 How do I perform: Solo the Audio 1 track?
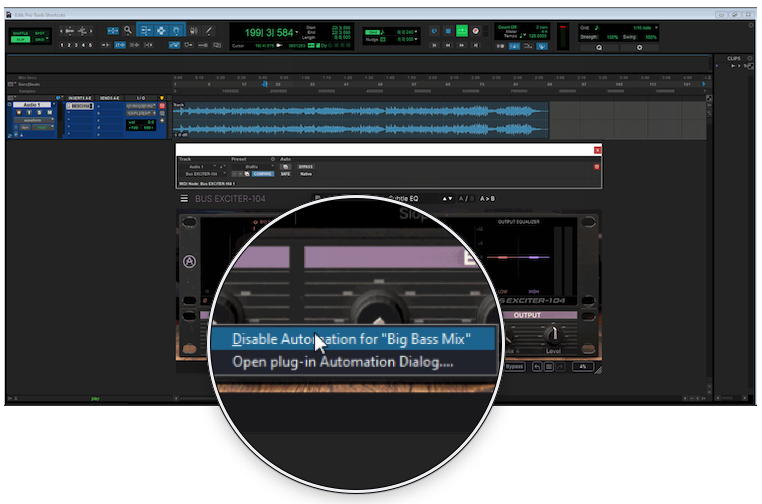pos(39,113)
